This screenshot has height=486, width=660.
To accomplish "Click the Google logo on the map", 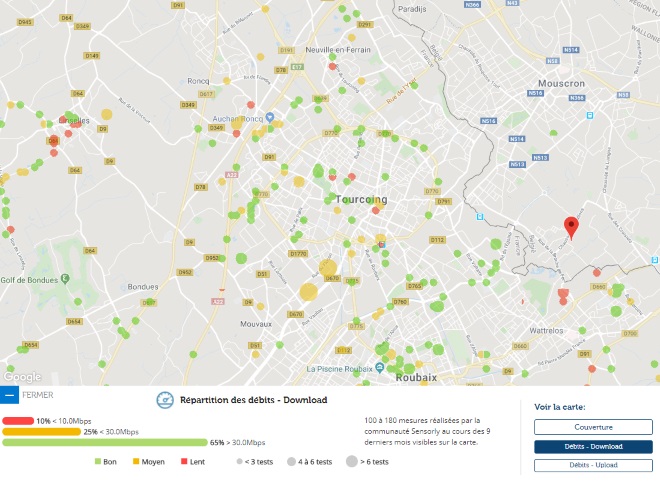I will click(x=22, y=377).
